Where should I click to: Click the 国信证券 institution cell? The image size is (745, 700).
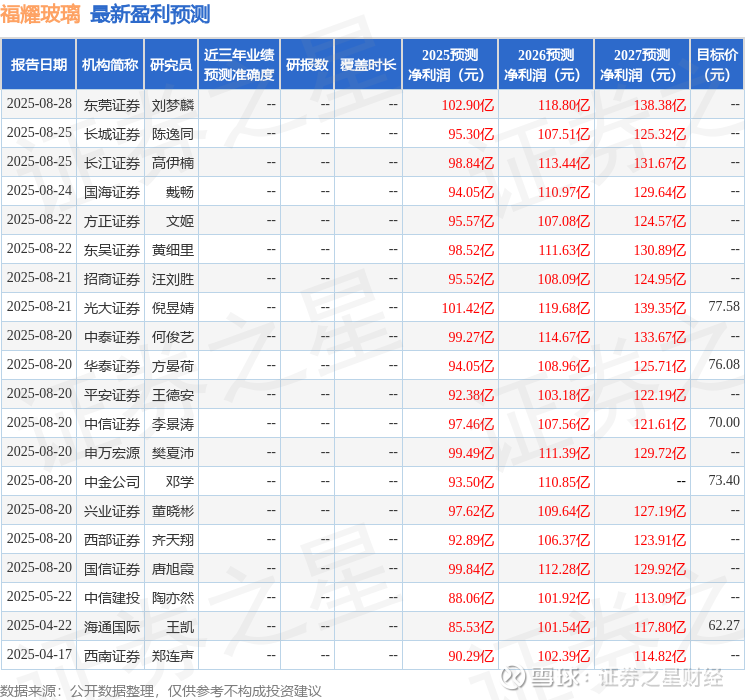click(112, 569)
